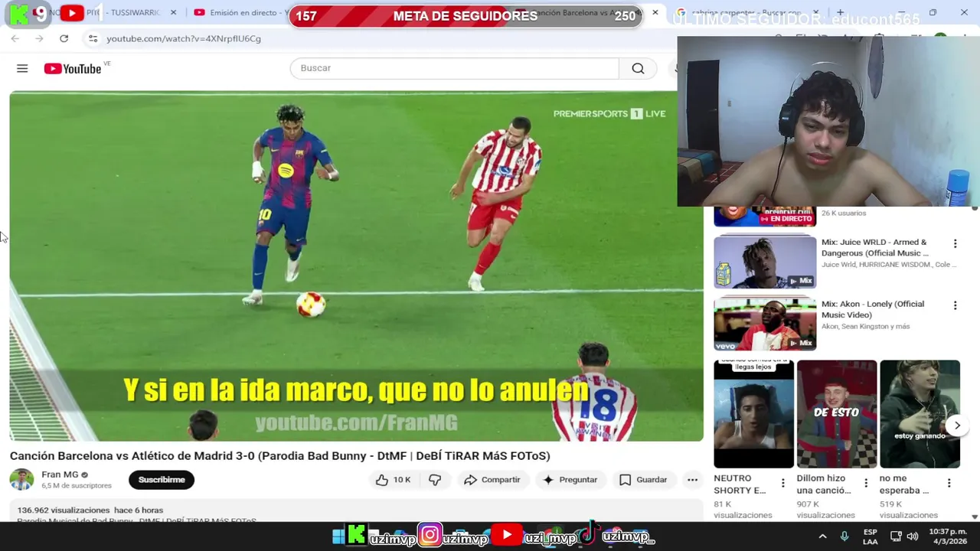980x551 pixels.
Task: Click '6,5 M de suscriptores' text
Action: (x=77, y=486)
